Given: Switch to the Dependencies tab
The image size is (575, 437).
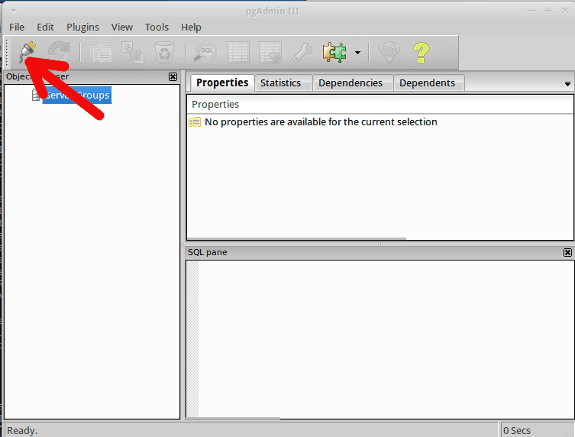Looking at the screenshot, I should pyautogui.click(x=351, y=83).
